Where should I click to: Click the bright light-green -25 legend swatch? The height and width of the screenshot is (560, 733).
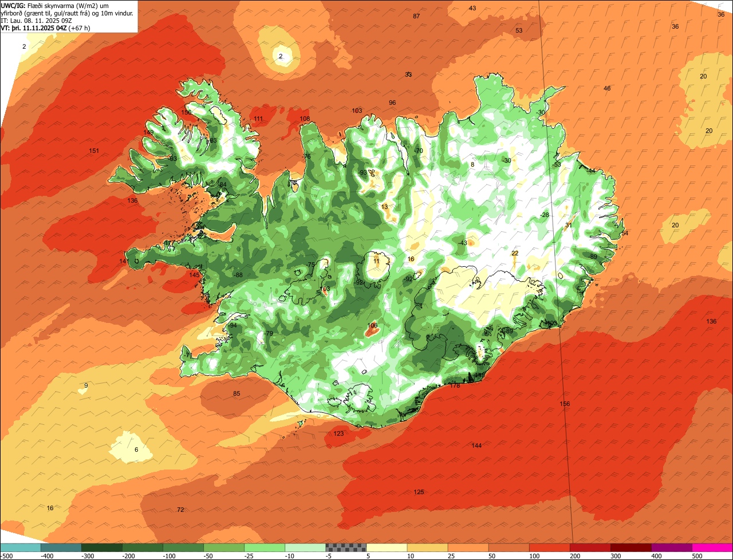tap(265, 547)
